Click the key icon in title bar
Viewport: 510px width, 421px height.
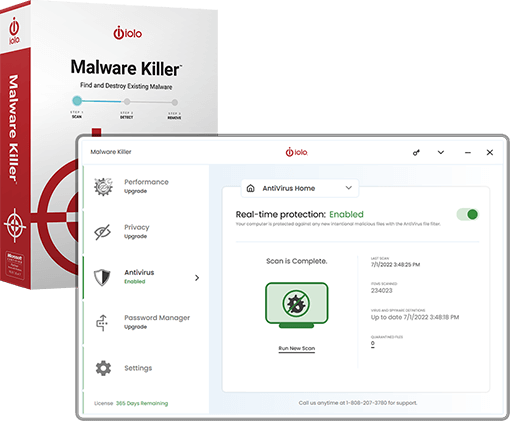pyautogui.click(x=416, y=153)
